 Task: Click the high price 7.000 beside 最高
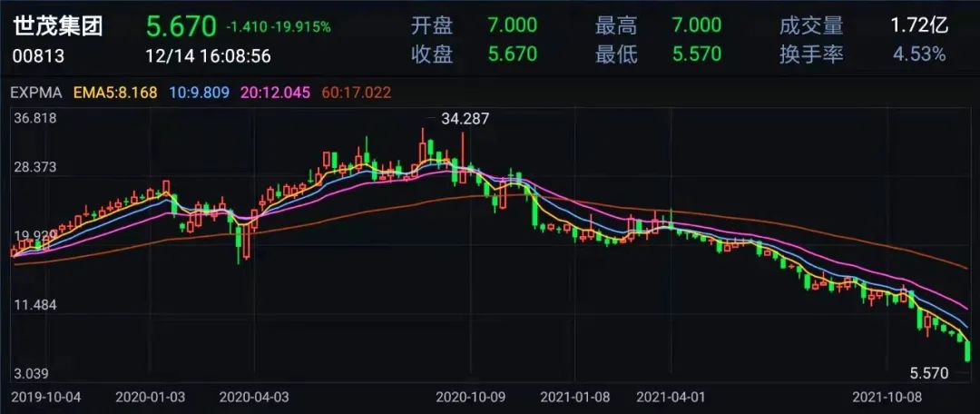(696, 25)
